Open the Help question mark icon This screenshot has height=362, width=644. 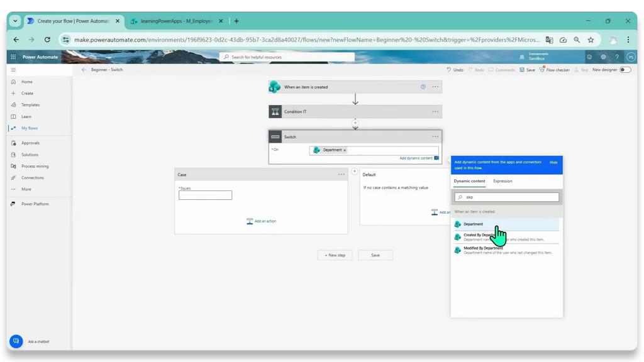pyautogui.click(x=617, y=57)
